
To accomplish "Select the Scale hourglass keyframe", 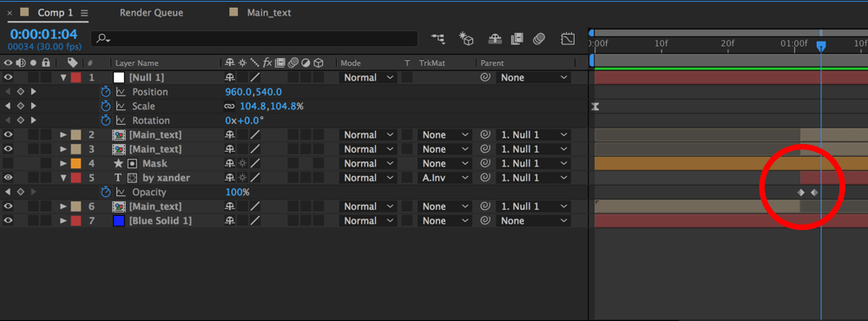I will [x=595, y=106].
